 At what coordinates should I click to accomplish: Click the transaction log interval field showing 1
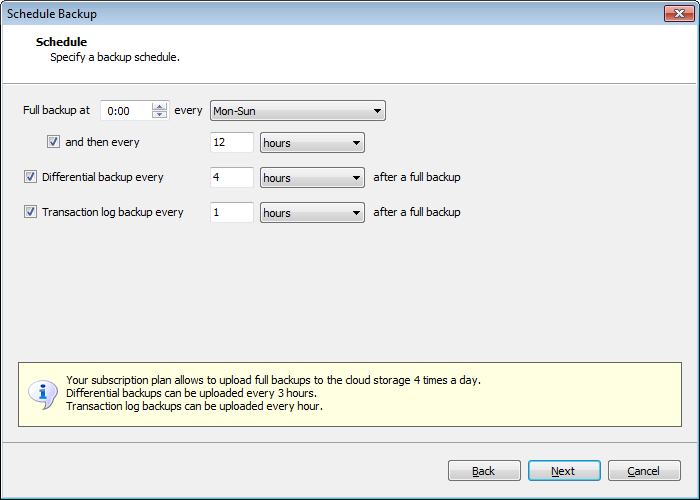click(x=231, y=213)
